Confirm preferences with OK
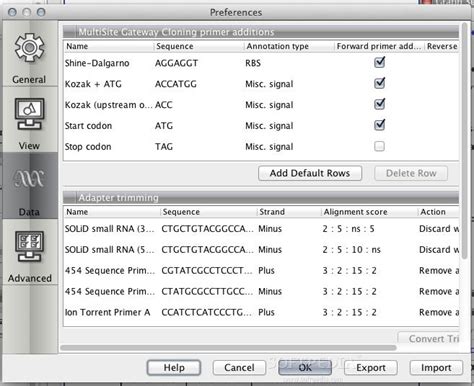 (x=305, y=368)
